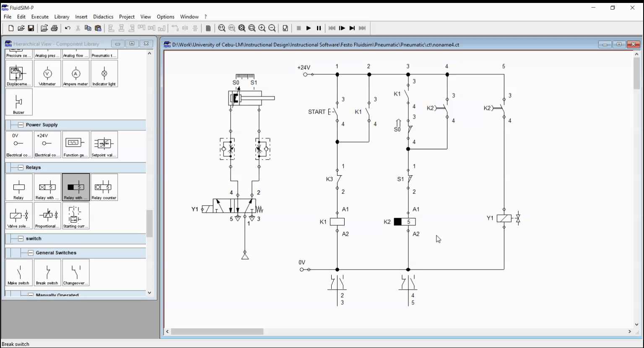This screenshot has width=644, height=348.
Task: Select the Proportional valve solenoid component
Action: coord(47,216)
